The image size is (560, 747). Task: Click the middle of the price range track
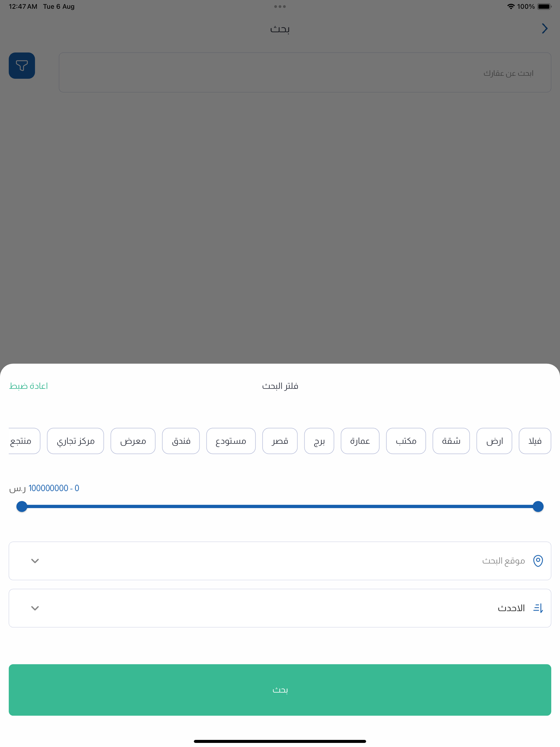[280, 507]
